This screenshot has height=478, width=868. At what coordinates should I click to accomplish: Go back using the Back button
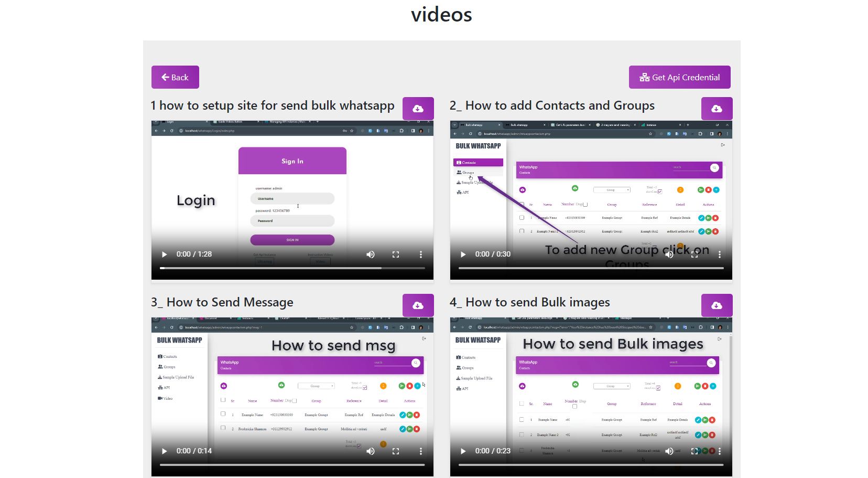tap(175, 77)
